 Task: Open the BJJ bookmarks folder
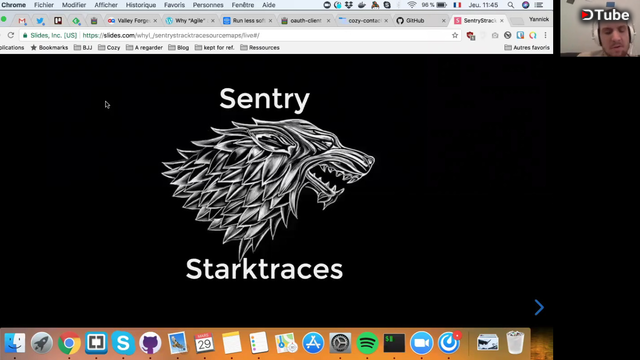coord(83,47)
